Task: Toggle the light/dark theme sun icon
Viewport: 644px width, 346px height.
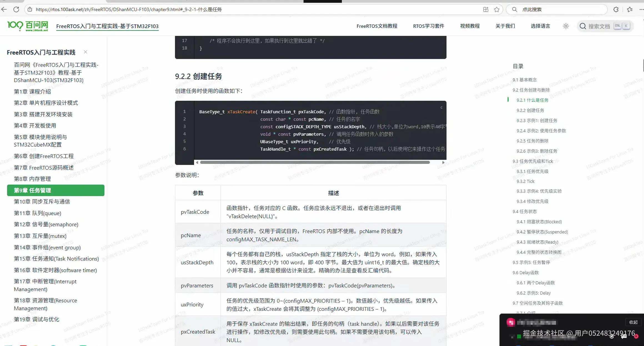Action: pos(566,26)
